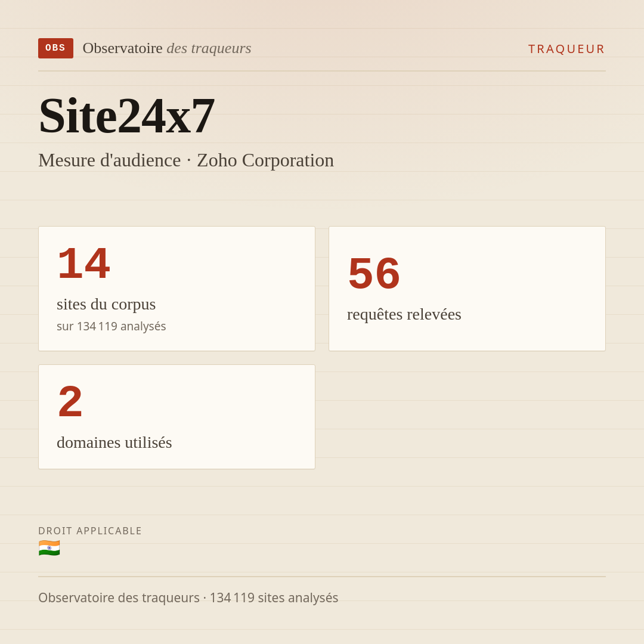Screen dimensions: 644x644
Task: Open the Observatoire des traqueurs header title
Action: pyautogui.click(x=167, y=48)
